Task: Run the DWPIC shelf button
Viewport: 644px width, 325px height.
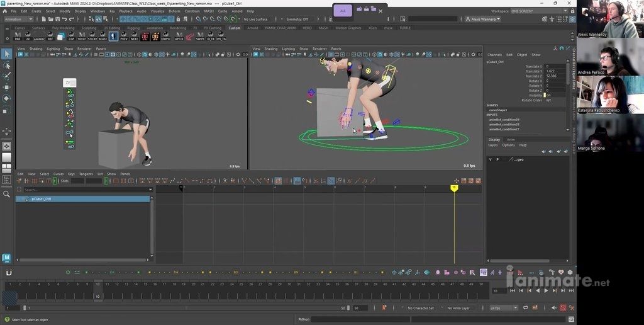Action: pos(166,36)
